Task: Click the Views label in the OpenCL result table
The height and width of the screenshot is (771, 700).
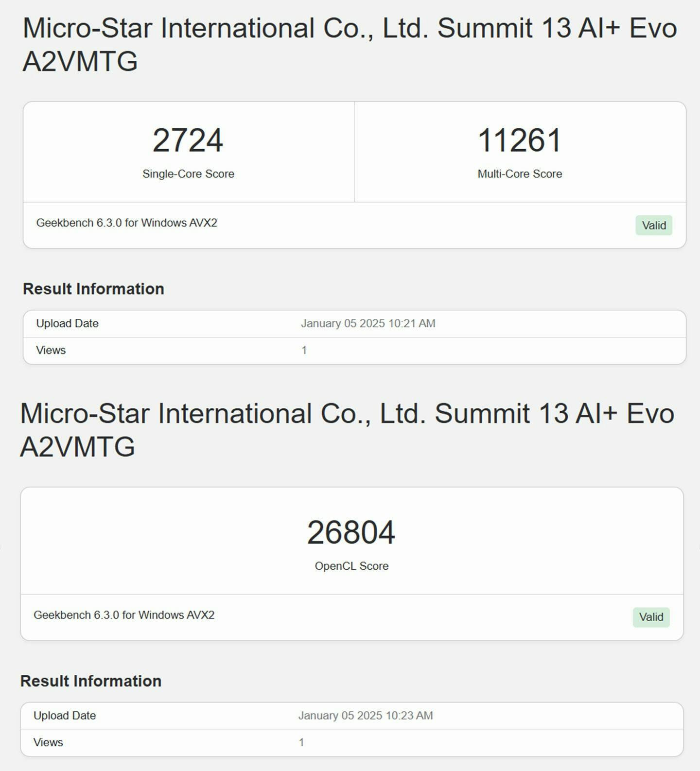Action: click(x=48, y=742)
